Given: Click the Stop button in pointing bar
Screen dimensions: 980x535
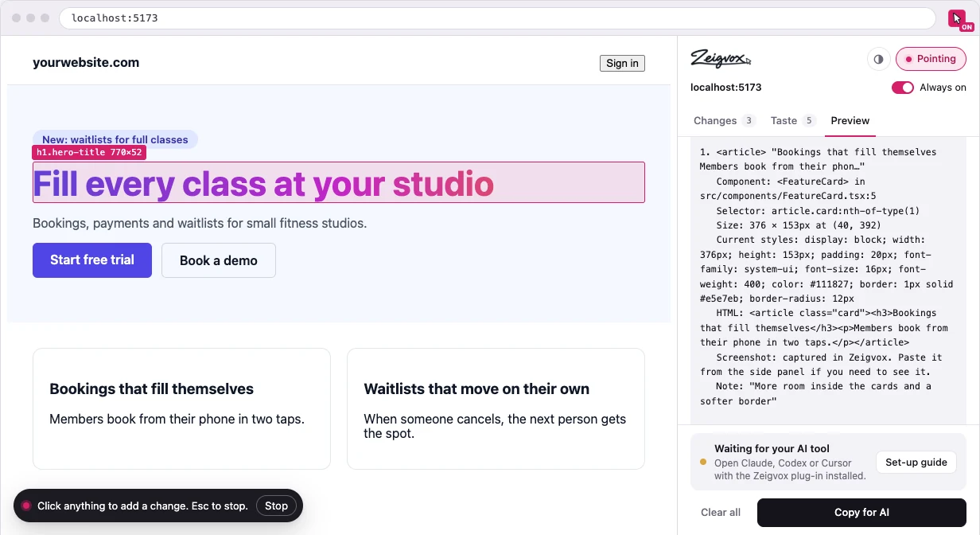Looking at the screenshot, I should coord(276,506).
